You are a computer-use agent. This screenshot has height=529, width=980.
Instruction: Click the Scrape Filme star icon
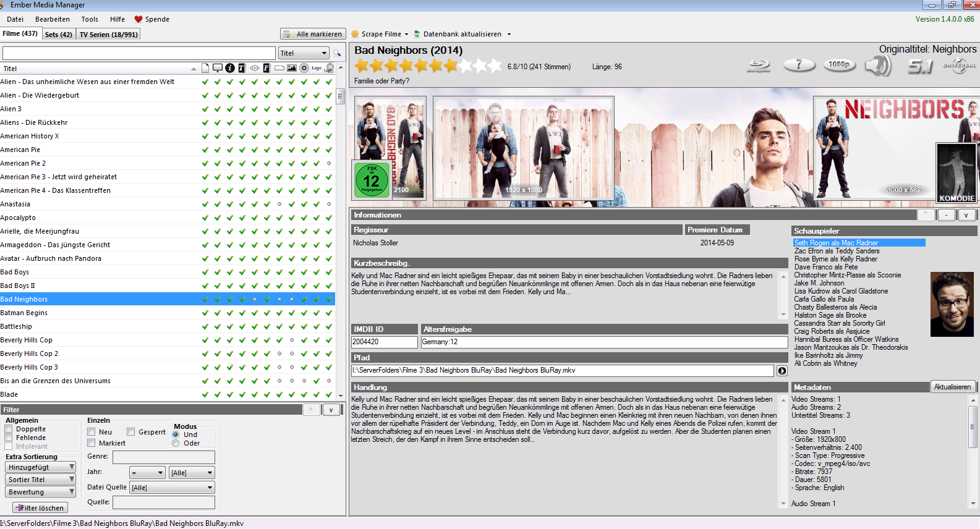(x=355, y=34)
